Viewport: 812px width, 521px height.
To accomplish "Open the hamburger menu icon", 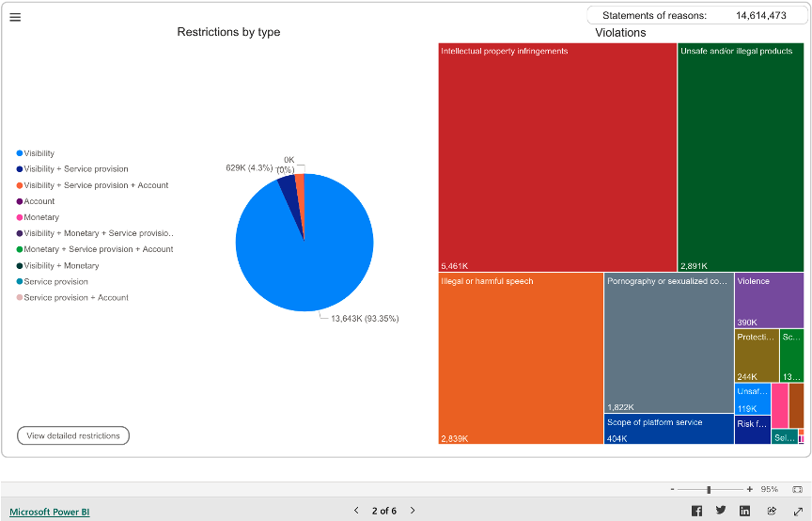I will 15,17.
